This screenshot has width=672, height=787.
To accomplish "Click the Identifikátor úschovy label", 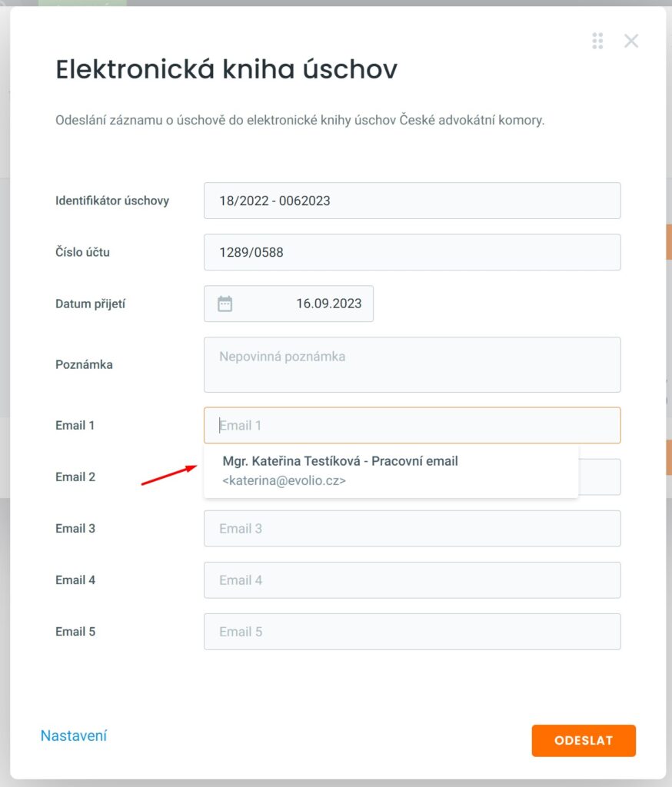I will coord(112,201).
